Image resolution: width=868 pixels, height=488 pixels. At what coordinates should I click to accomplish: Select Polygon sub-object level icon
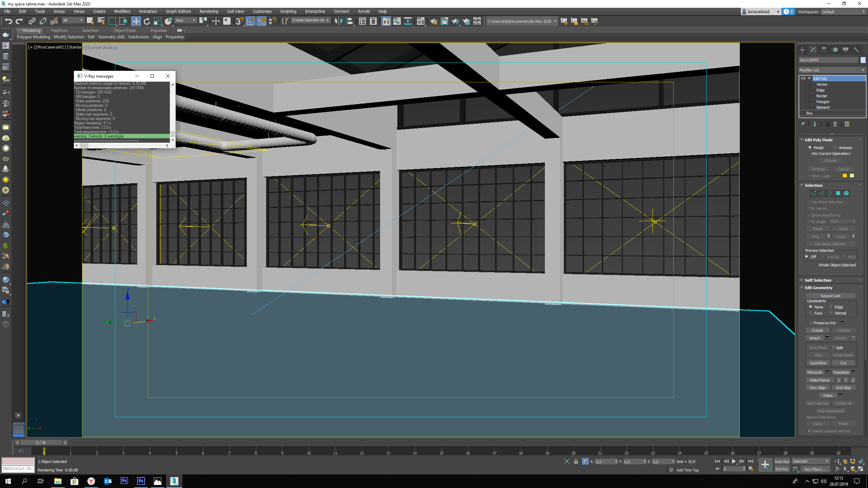(838, 194)
